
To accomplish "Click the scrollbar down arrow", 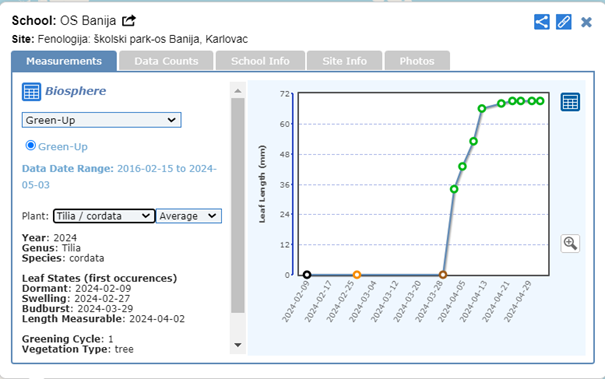I will pyautogui.click(x=238, y=345).
